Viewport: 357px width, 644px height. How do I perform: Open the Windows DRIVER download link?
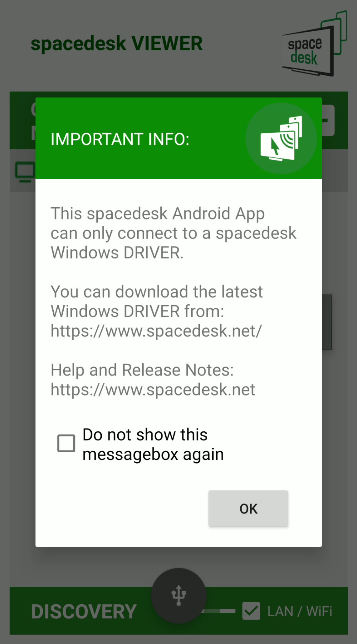coord(156,331)
